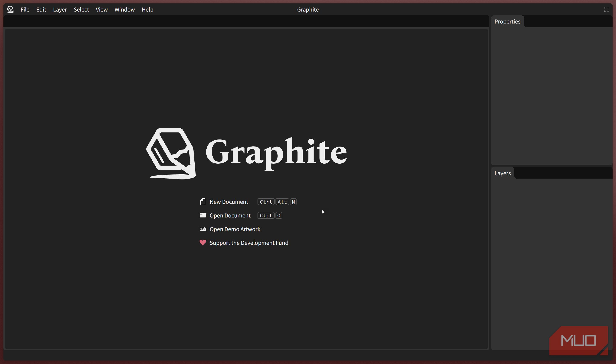
Task: Open the File menu
Action: click(25, 10)
